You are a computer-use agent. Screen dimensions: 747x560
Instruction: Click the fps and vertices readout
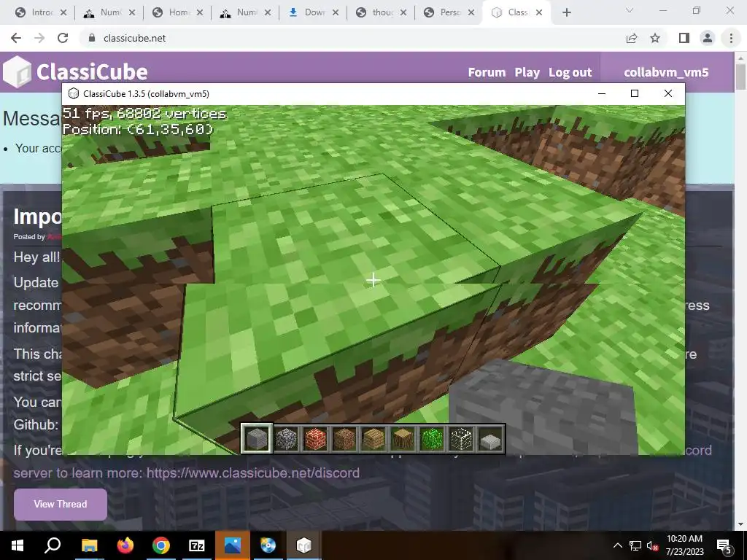pyautogui.click(x=144, y=113)
